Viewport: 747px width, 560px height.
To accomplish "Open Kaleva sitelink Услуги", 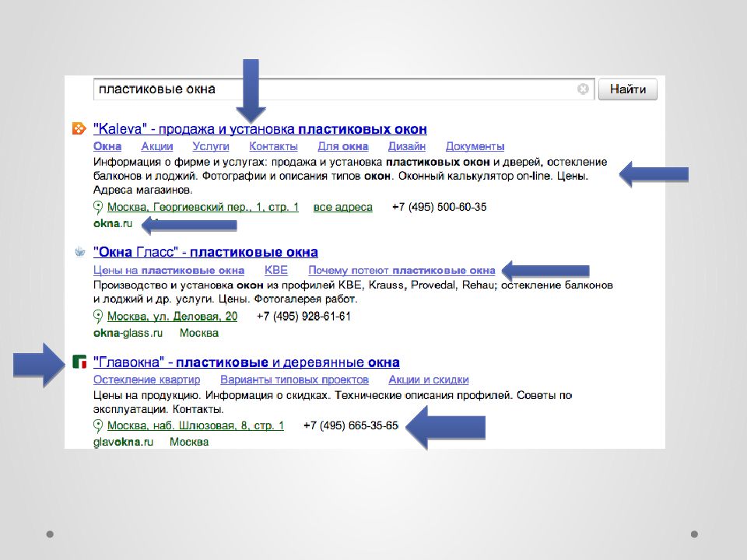I will [211, 146].
